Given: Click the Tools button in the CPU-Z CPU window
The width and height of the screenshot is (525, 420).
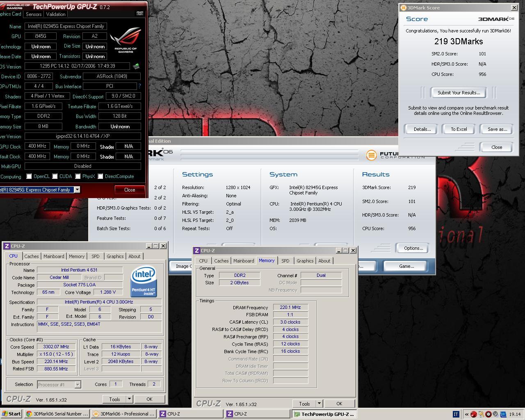Looking at the screenshot, I should [x=114, y=399].
